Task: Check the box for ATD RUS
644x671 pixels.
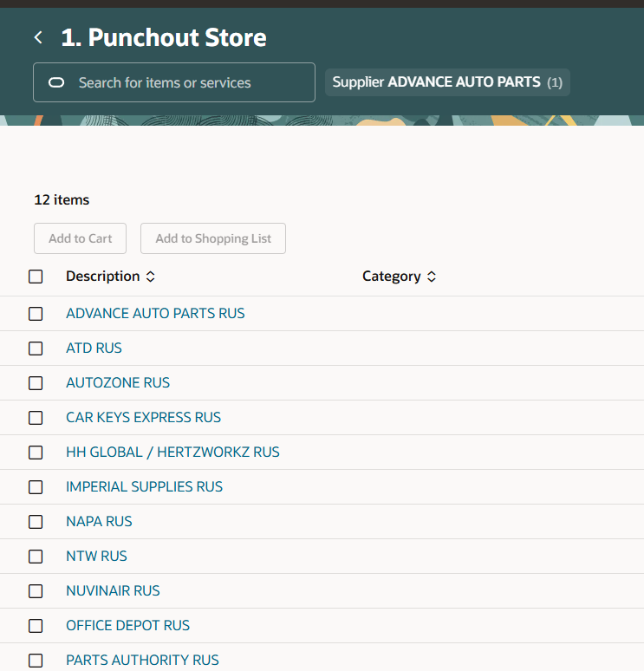Action: (x=36, y=349)
